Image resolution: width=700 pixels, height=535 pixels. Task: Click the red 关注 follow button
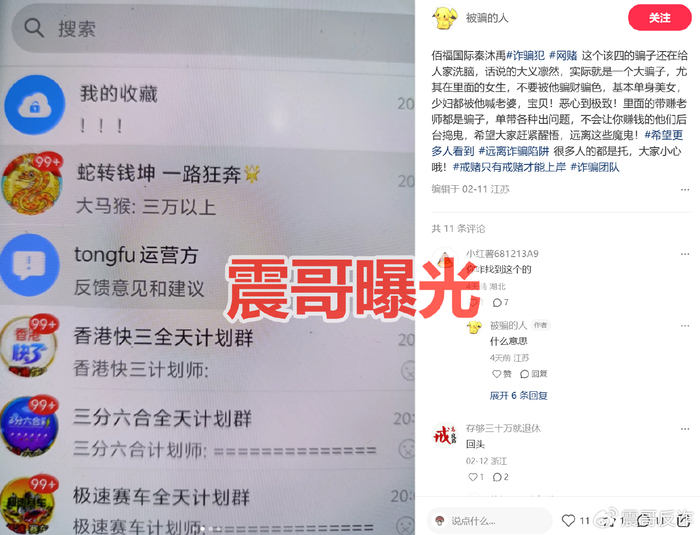point(659,18)
